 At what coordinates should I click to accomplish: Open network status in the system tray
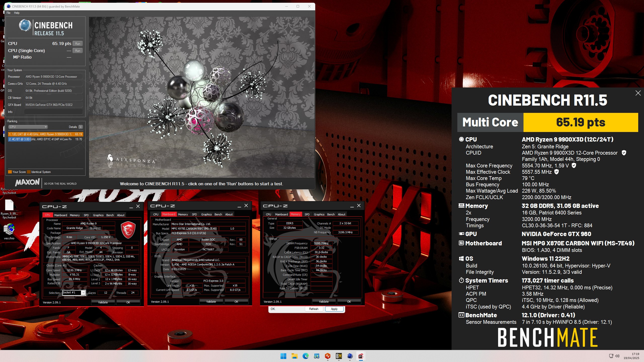click(x=611, y=356)
